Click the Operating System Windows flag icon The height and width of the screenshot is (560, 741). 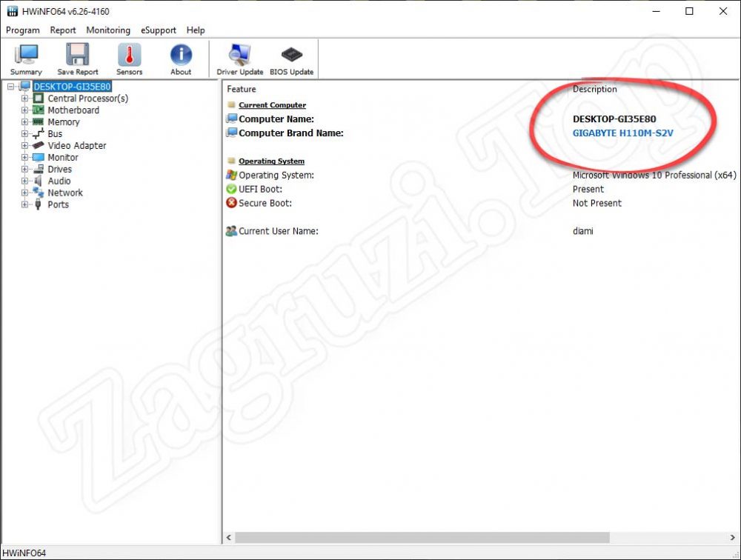coord(231,175)
